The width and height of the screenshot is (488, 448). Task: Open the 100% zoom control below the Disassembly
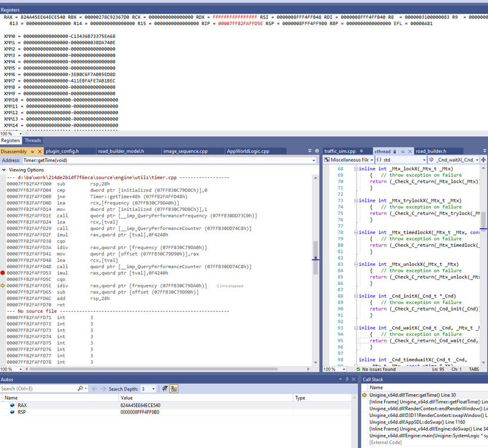[x=12, y=369]
